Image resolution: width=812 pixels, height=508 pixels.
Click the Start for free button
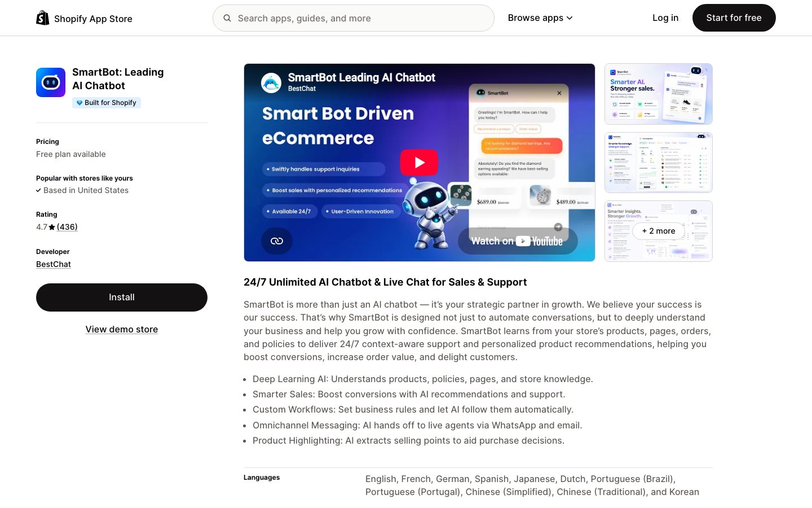pos(734,18)
